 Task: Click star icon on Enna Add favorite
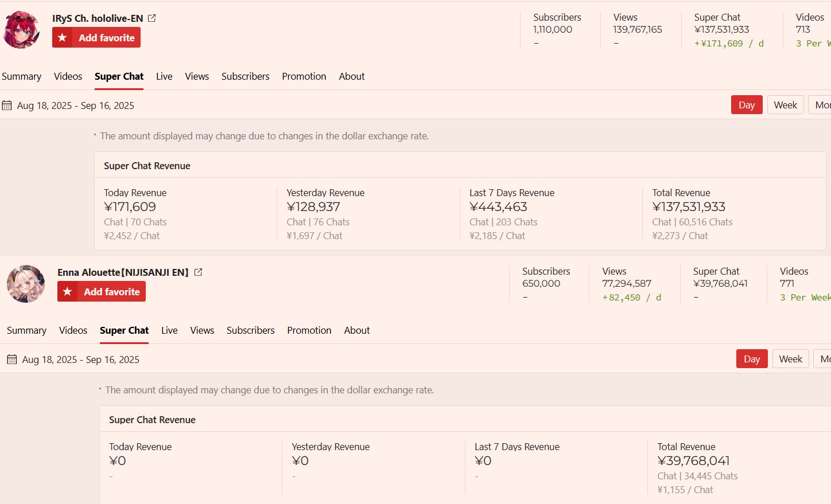click(x=68, y=292)
